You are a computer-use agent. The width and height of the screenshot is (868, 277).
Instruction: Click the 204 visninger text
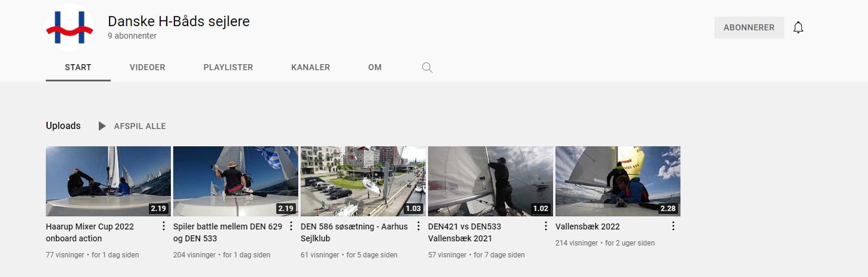[x=195, y=255]
